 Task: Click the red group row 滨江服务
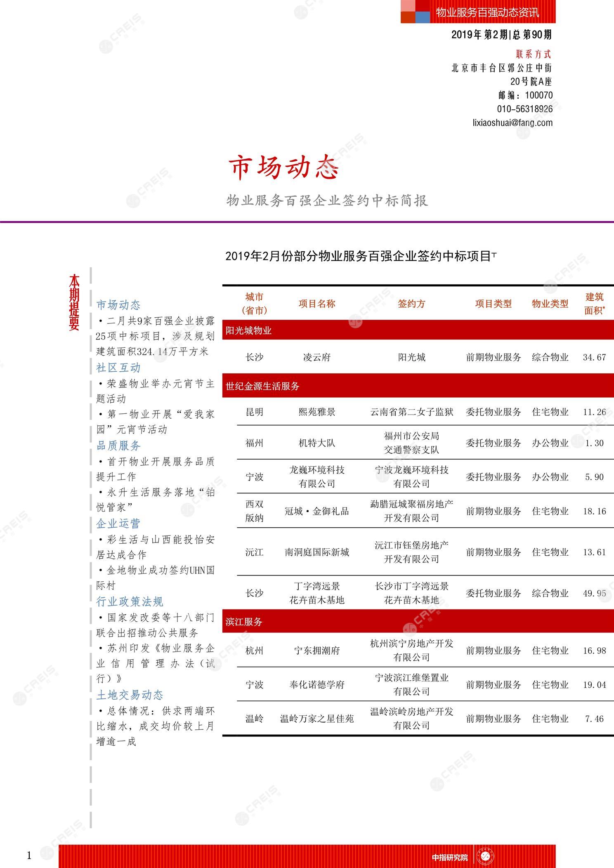[x=418, y=621]
